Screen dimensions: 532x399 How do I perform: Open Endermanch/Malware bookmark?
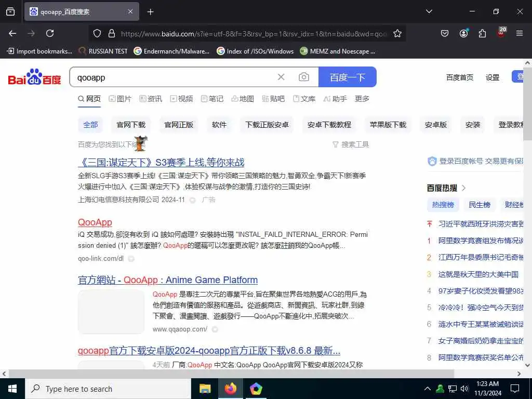point(171,51)
